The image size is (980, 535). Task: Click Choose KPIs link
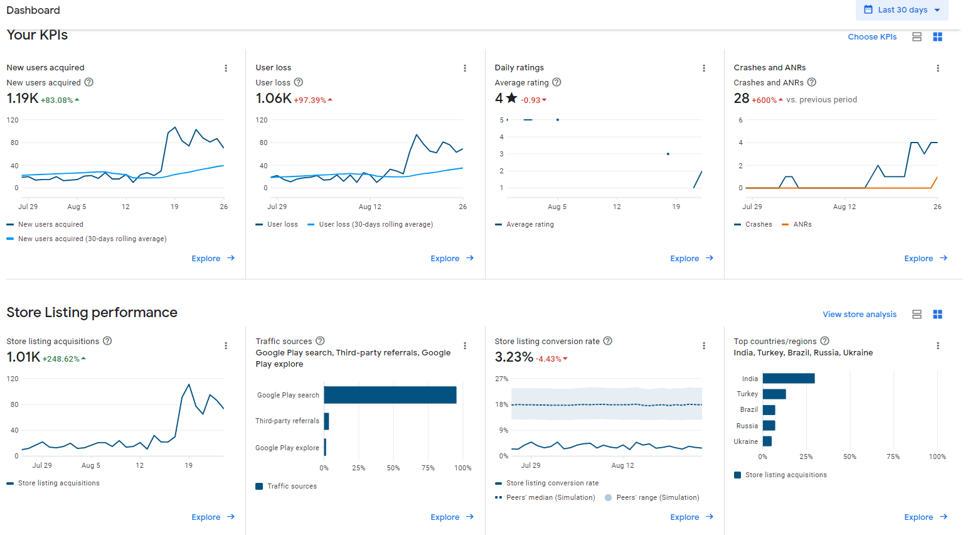point(872,37)
